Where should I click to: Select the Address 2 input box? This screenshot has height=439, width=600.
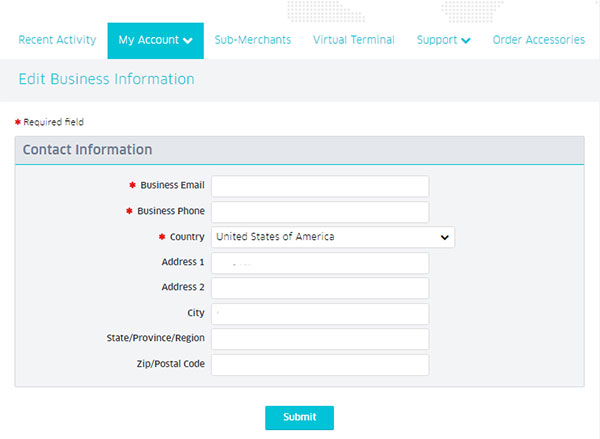[x=320, y=288]
